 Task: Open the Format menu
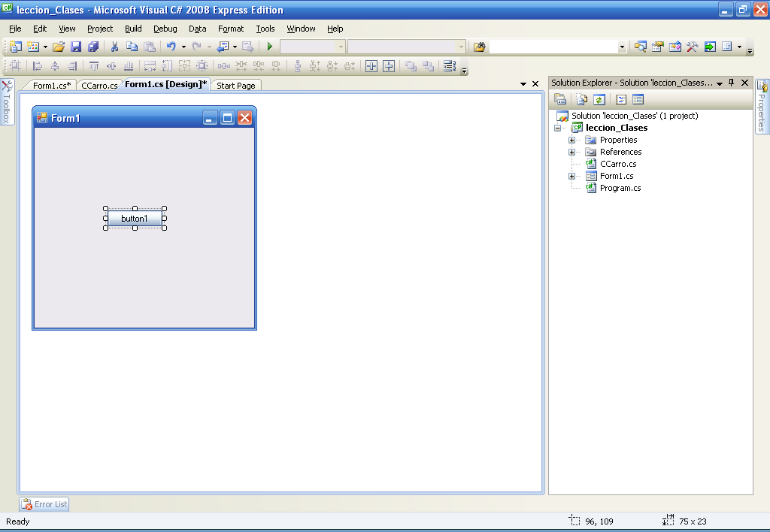(231, 29)
